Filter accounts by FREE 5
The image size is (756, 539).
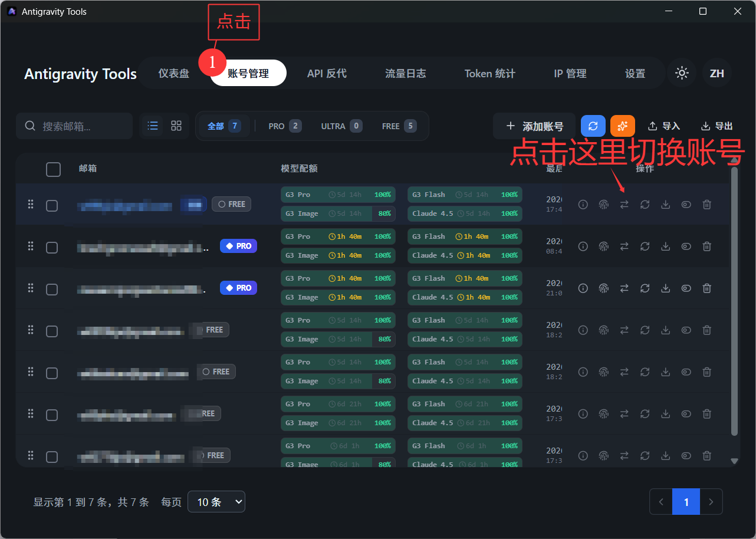coord(399,126)
